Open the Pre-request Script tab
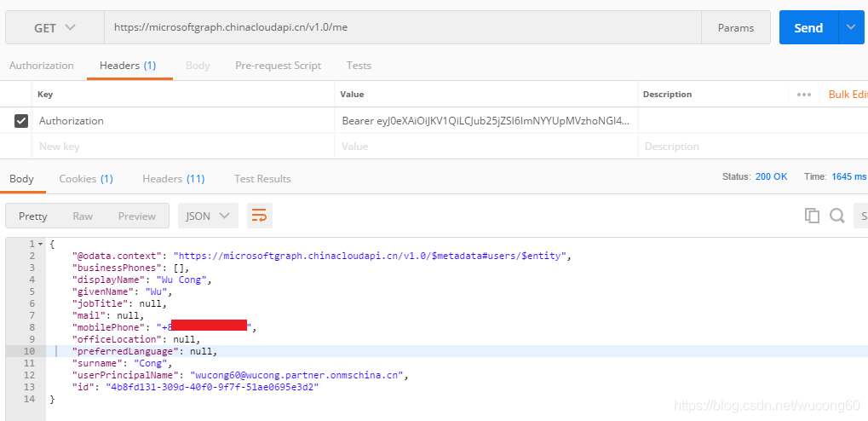 point(278,66)
